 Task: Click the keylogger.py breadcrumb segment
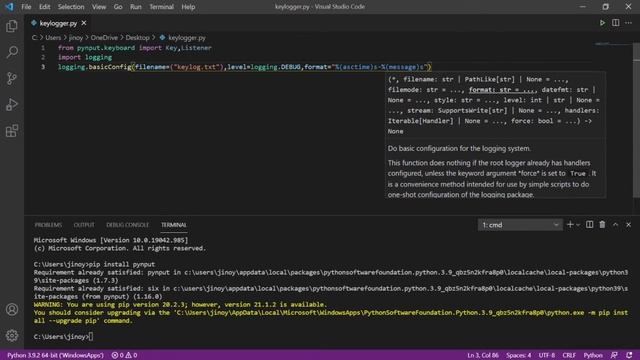187,38
